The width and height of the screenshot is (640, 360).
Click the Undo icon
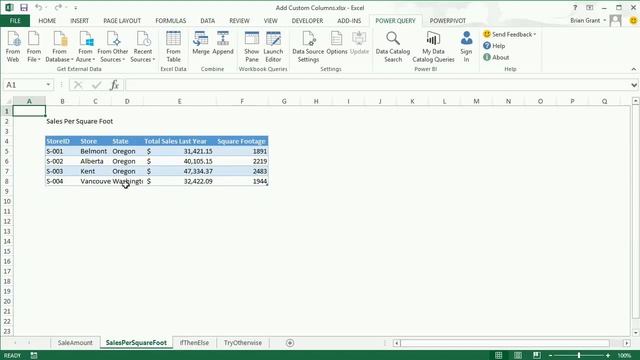coord(38,7)
